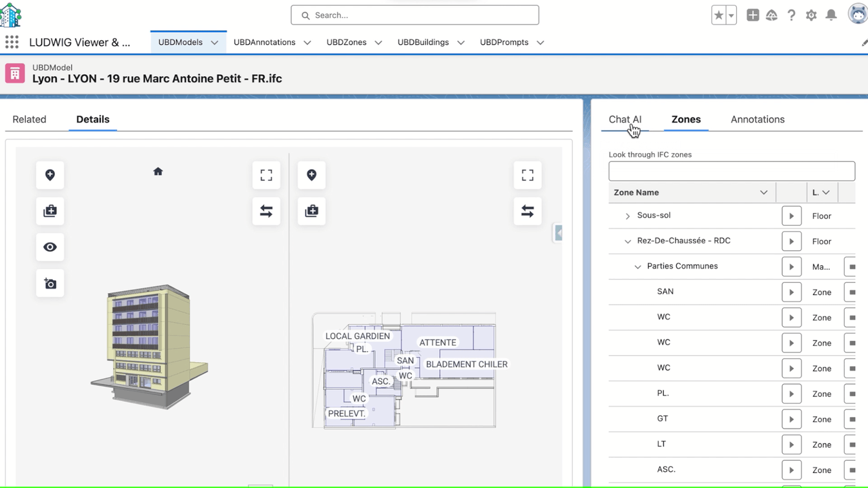Screen dimensions: 868x488
Task: Click medkit icon in 3D viewer
Action: click(x=50, y=211)
